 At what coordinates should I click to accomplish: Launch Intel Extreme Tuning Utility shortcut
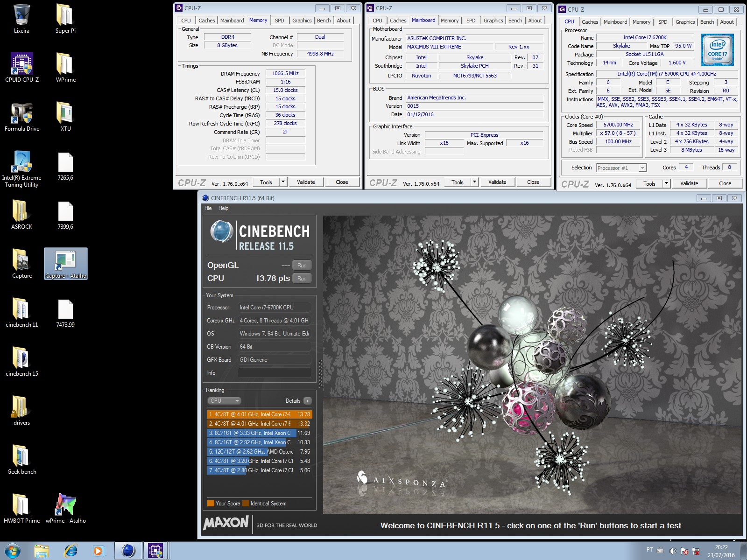pos(21,169)
